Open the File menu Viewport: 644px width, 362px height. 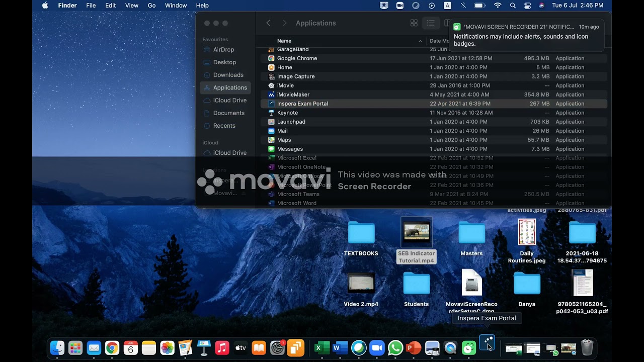point(91,6)
